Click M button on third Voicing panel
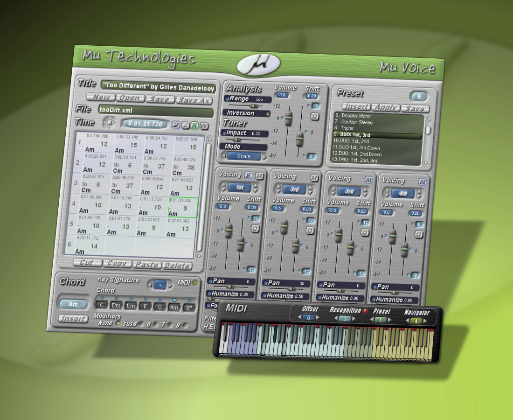Viewport: 513px width, 420px height. 369,180
